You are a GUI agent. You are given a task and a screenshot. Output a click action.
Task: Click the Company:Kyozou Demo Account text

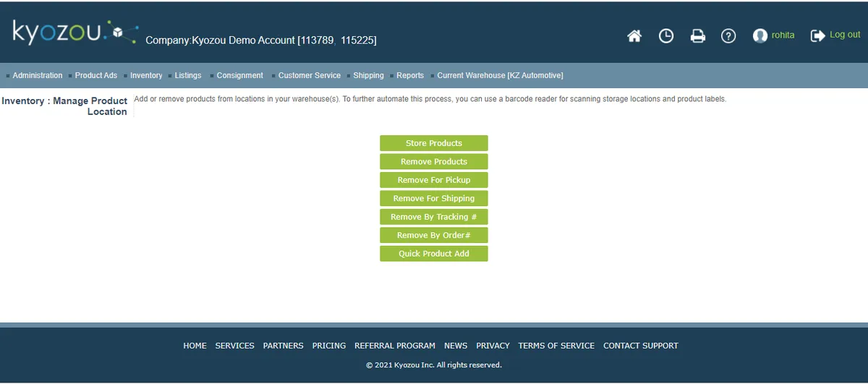(x=261, y=40)
